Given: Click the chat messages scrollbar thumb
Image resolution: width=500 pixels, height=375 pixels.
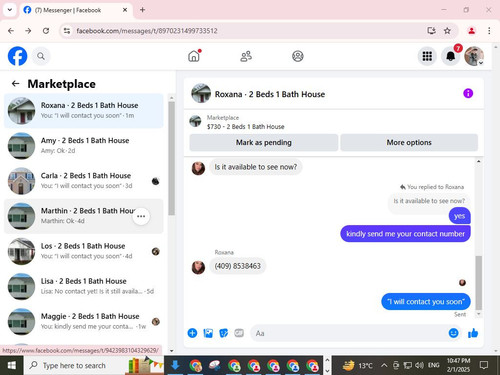Looking at the screenshot, I should click(478, 283).
